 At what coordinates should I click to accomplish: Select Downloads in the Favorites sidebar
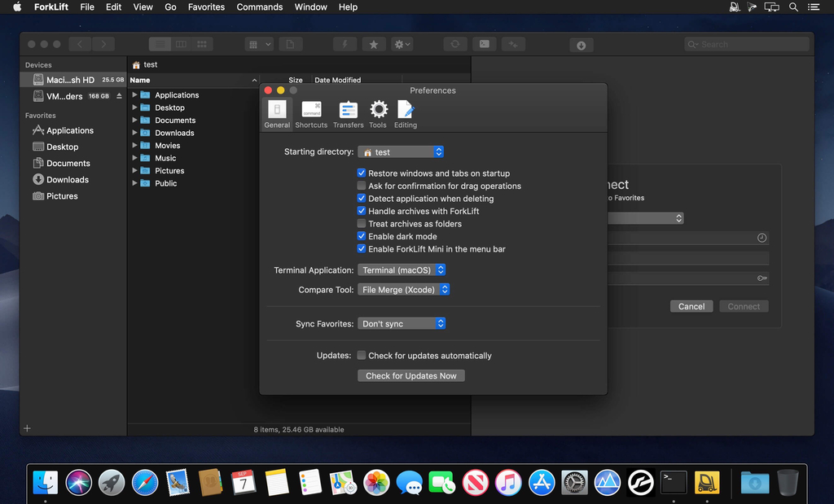click(68, 180)
